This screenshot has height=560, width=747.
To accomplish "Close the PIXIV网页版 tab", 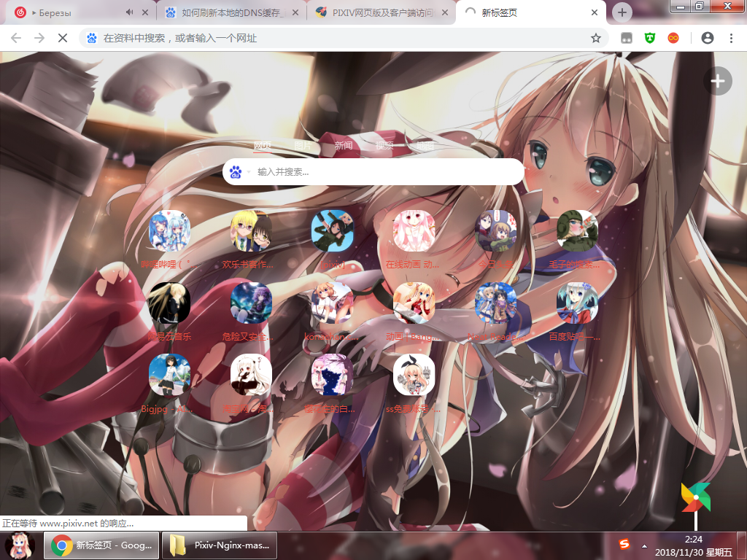I will 445,12.
